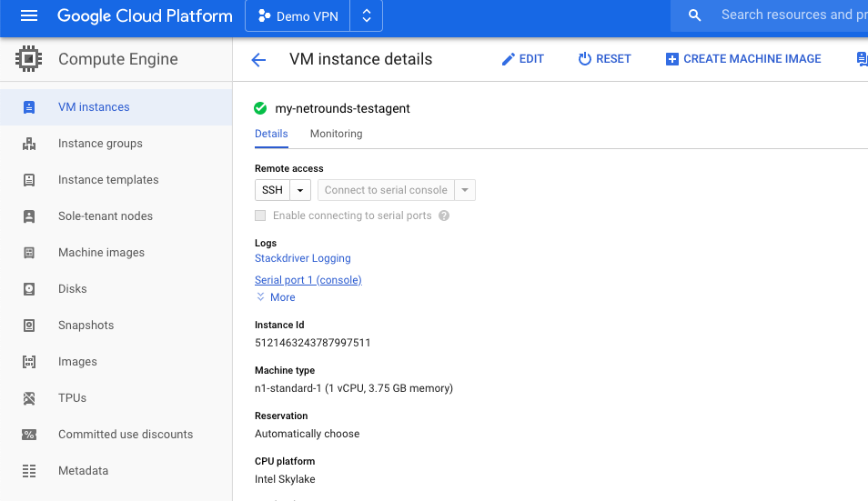Click the RESET button

click(x=604, y=59)
